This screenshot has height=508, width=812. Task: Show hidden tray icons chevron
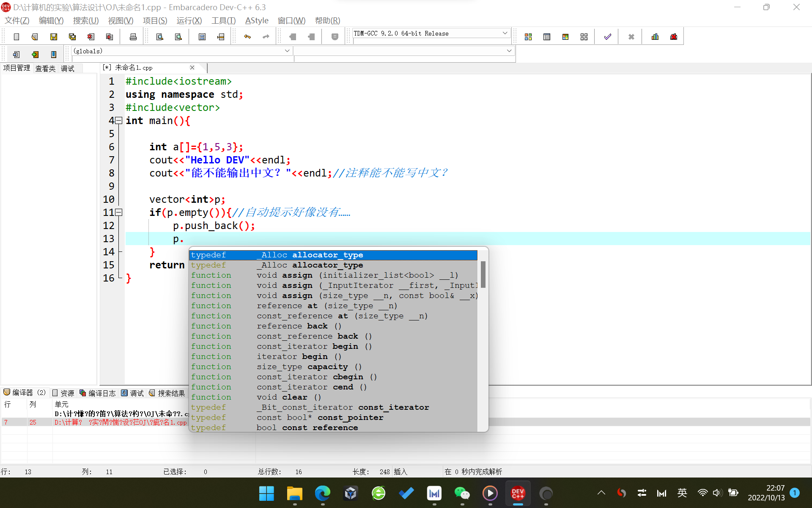tap(601, 493)
